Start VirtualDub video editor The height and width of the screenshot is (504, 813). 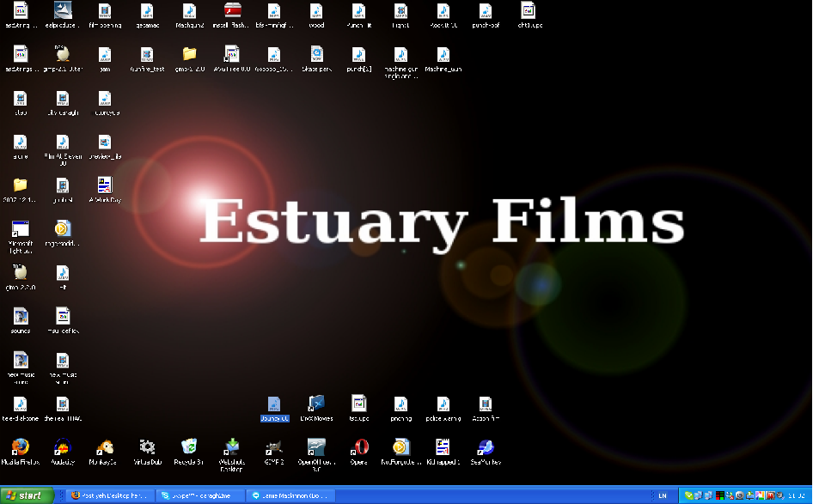point(146,448)
